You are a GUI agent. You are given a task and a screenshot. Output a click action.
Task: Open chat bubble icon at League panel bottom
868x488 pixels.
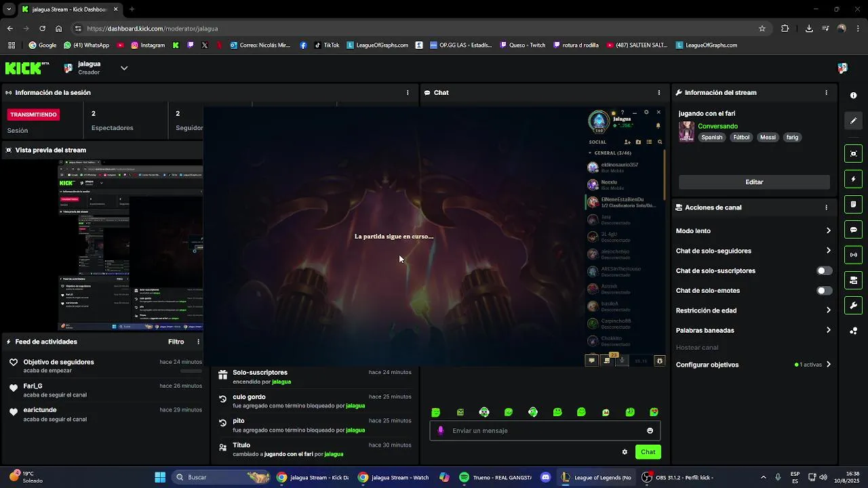[591, 361]
